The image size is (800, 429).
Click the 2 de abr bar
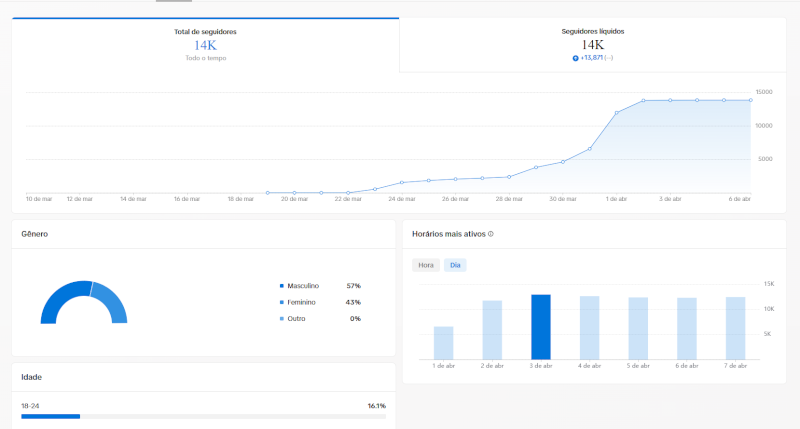point(492,330)
